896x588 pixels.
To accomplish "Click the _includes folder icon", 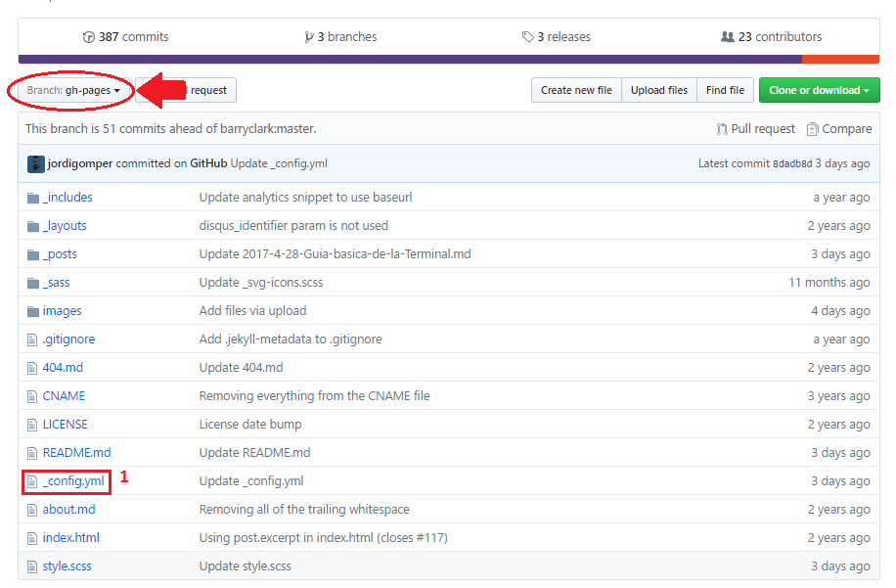I will [33, 199].
